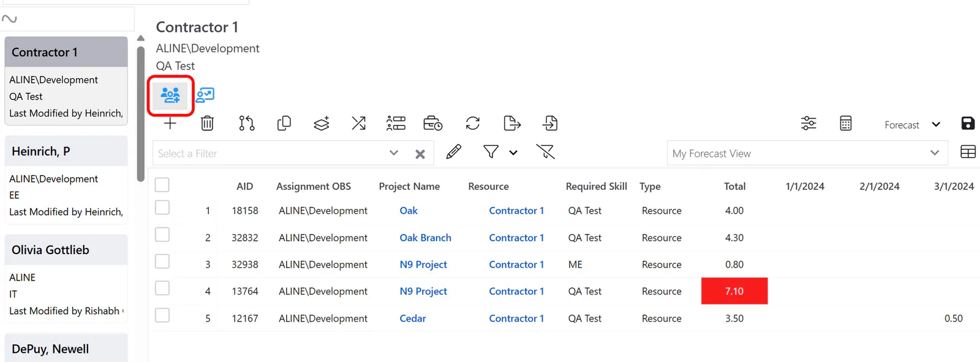Select the Olivia Gottlieb resource card
This screenshot has width=980, height=362.
66,278
